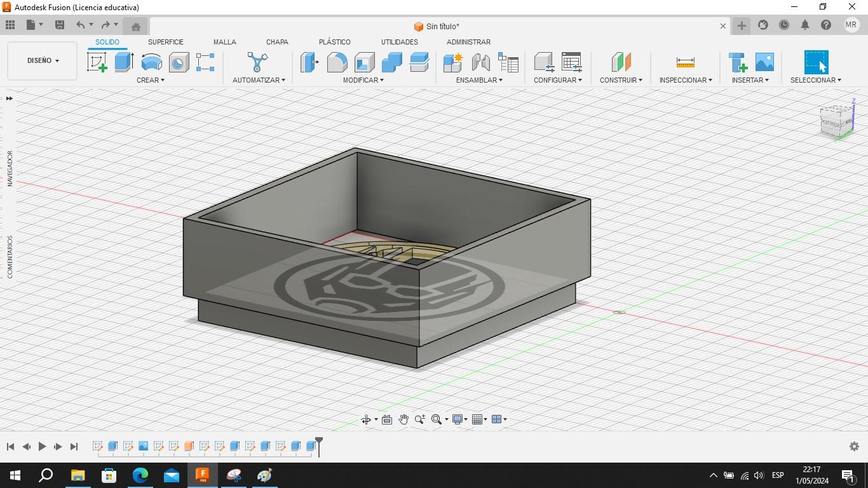
Task: Open the Notifications bell
Action: tap(805, 25)
